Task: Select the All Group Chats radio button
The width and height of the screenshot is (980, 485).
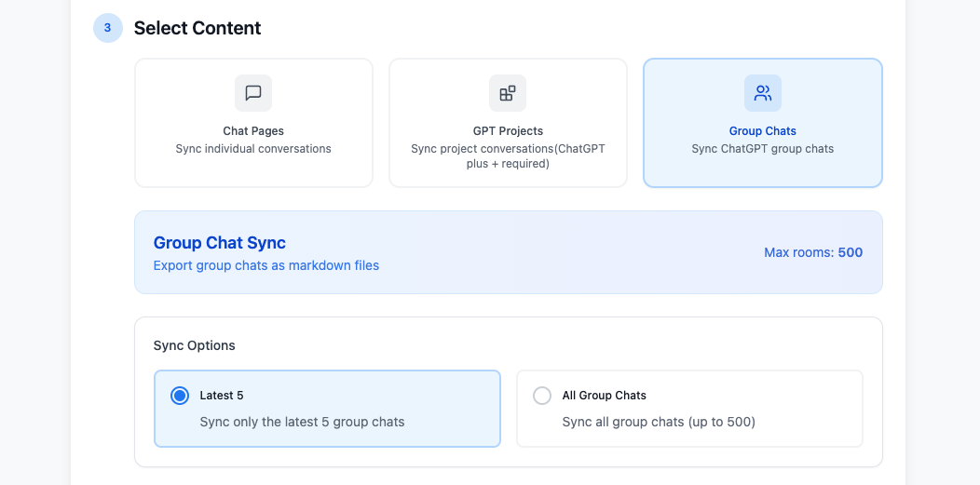Action: pos(542,395)
